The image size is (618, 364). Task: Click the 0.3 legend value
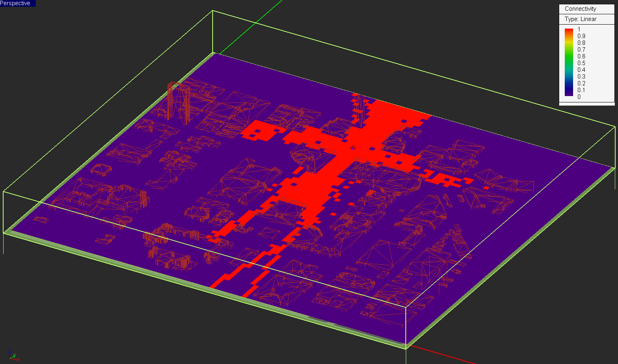[x=581, y=77]
